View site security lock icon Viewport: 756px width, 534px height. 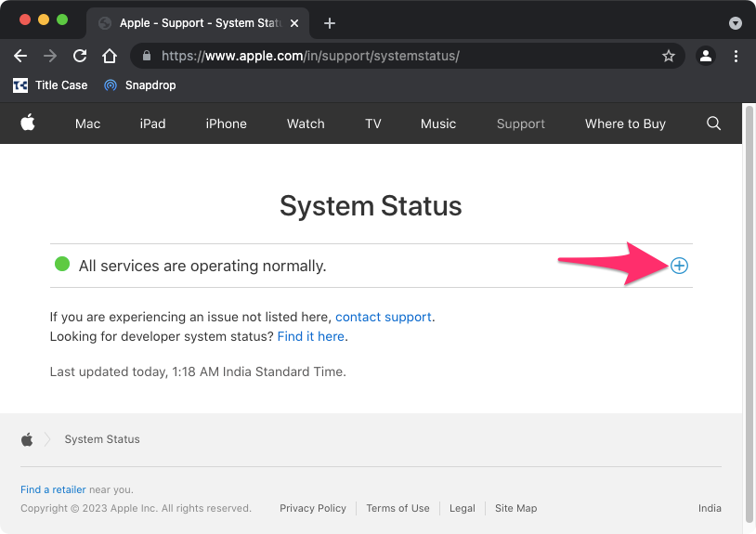coord(147,56)
